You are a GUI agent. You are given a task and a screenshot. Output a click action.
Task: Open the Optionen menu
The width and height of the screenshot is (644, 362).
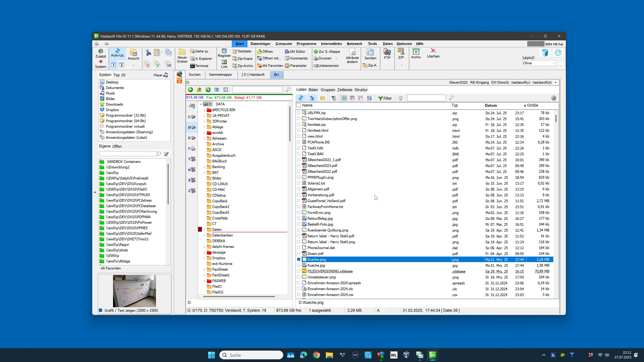(404, 44)
